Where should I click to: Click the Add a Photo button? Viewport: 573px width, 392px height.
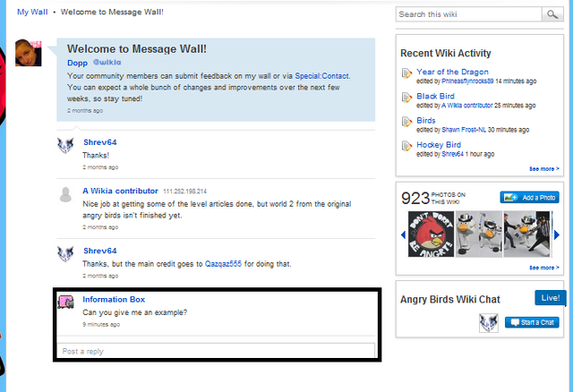529,198
